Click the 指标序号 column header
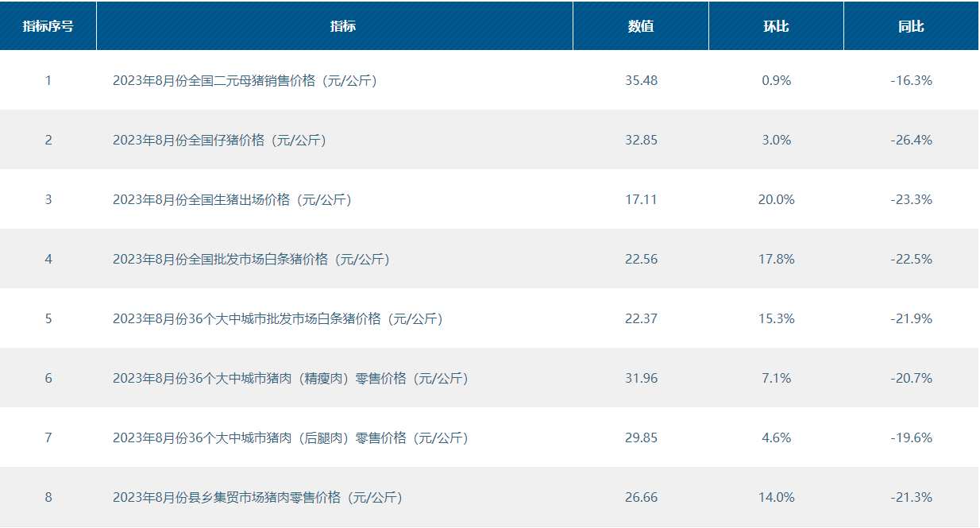980x528 pixels. pyautogui.click(x=48, y=26)
